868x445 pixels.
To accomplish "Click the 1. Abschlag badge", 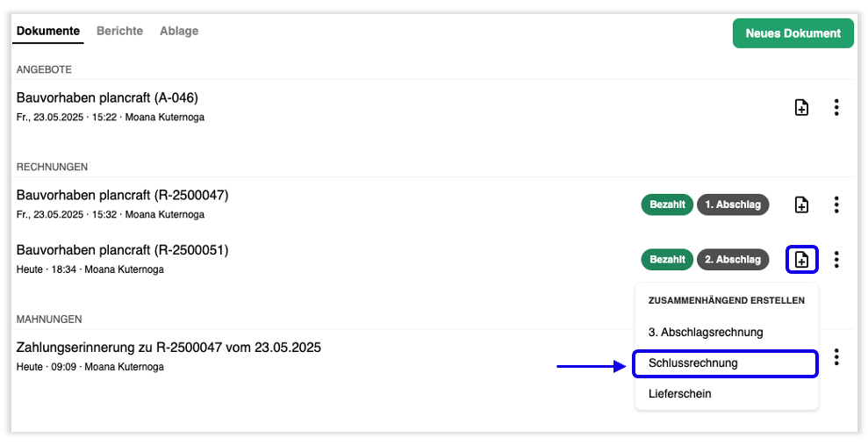I will 732,205.
